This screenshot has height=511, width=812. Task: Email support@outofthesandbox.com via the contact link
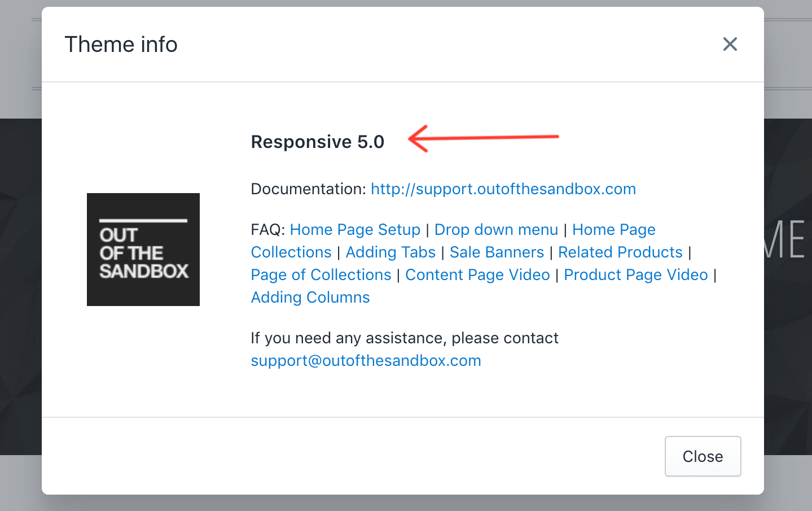(366, 361)
